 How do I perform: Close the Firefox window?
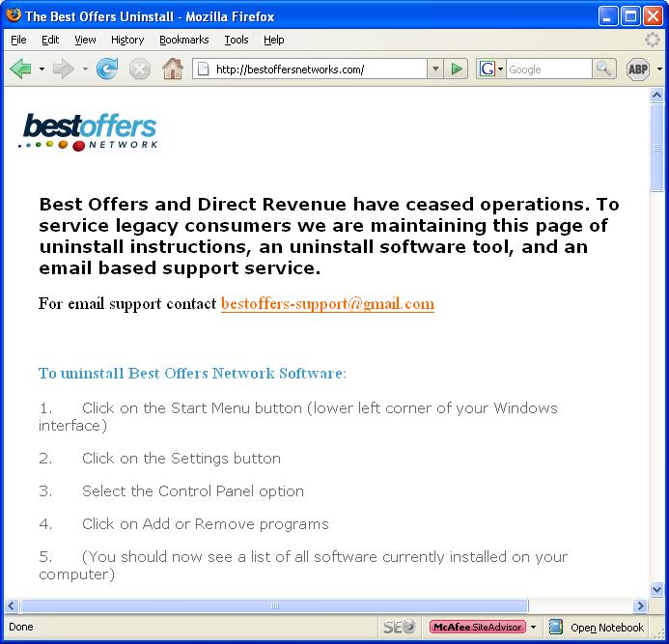click(654, 16)
